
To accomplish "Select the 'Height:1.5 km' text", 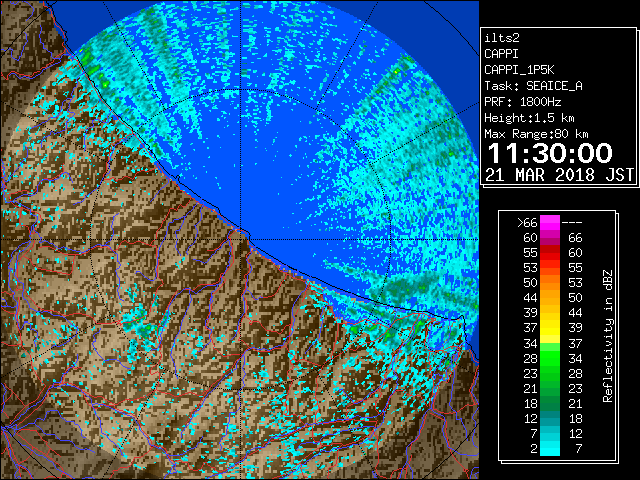I will [529, 118].
